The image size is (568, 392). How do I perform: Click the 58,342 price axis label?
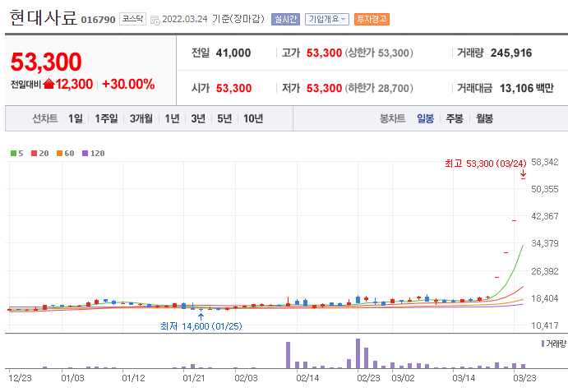[x=545, y=162]
